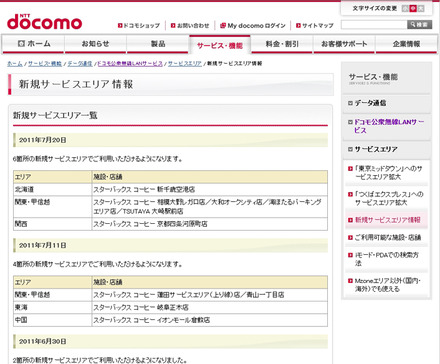Open the お問い合わせ header link
440x364 pixels.
[x=190, y=25]
